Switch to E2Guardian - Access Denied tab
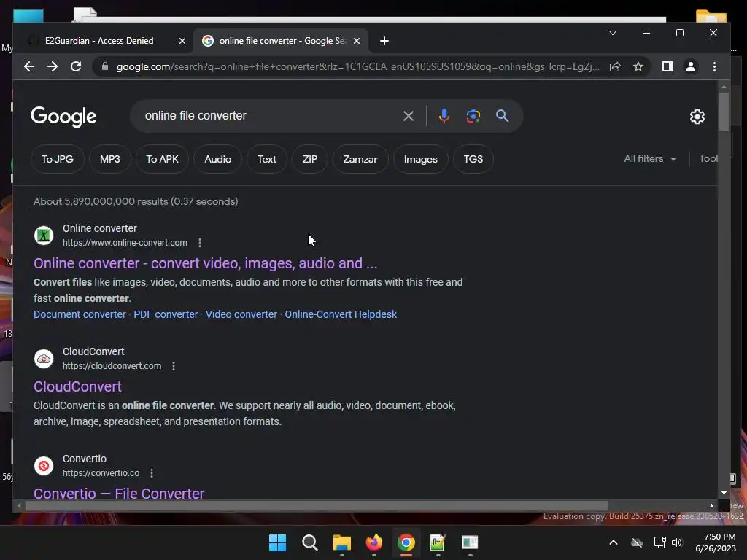 [99, 41]
